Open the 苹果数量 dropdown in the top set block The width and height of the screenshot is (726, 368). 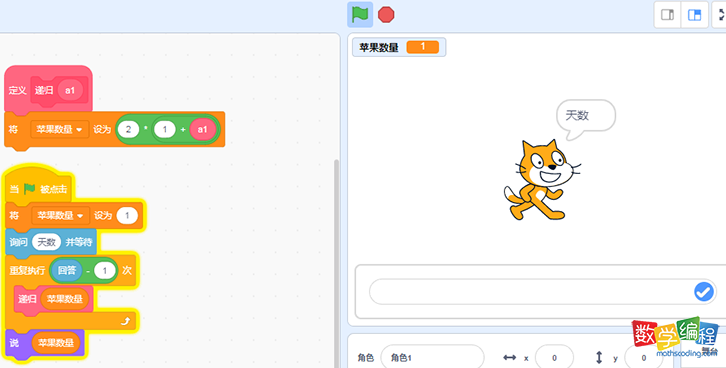click(x=60, y=130)
